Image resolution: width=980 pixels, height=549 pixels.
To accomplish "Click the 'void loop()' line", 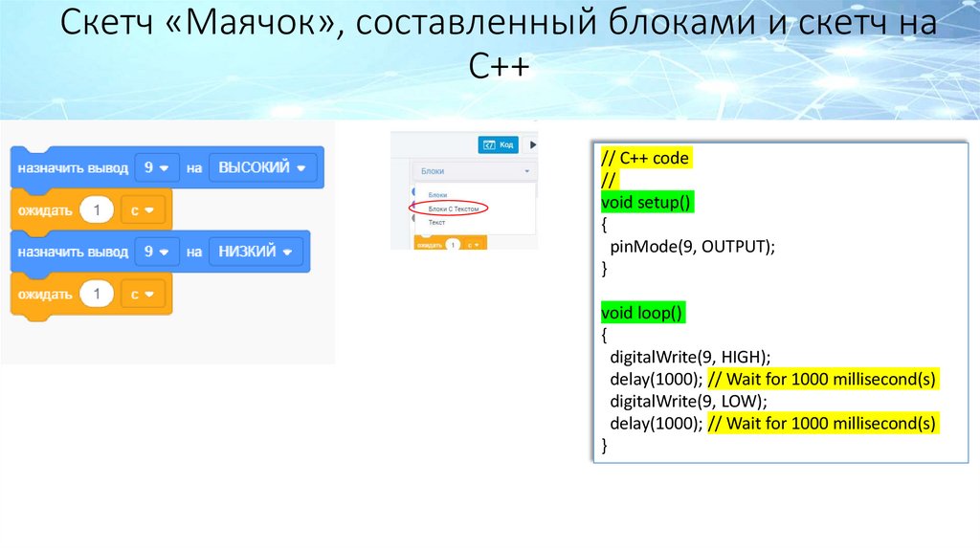I will (x=642, y=313).
